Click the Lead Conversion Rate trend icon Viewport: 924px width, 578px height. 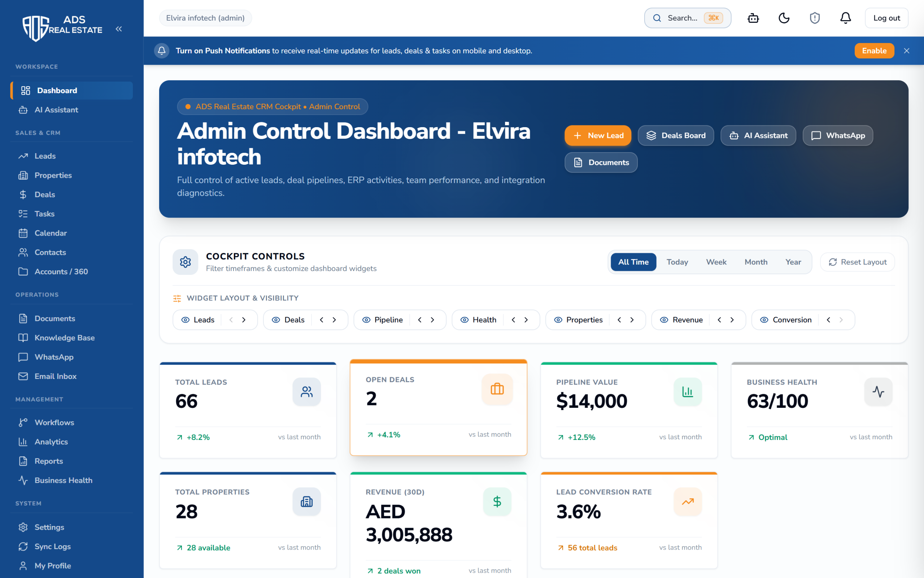[x=688, y=501]
